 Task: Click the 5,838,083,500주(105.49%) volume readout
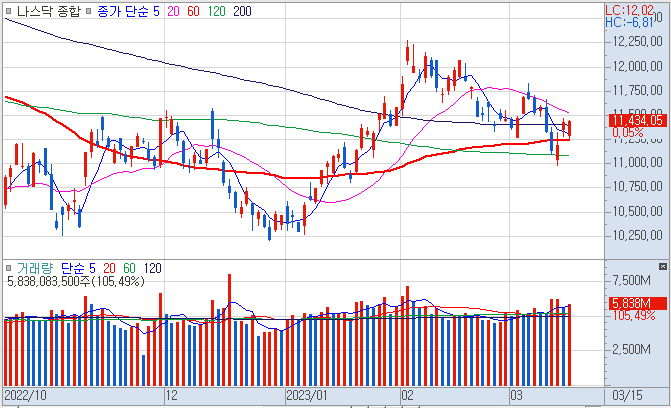tap(76, 281)
